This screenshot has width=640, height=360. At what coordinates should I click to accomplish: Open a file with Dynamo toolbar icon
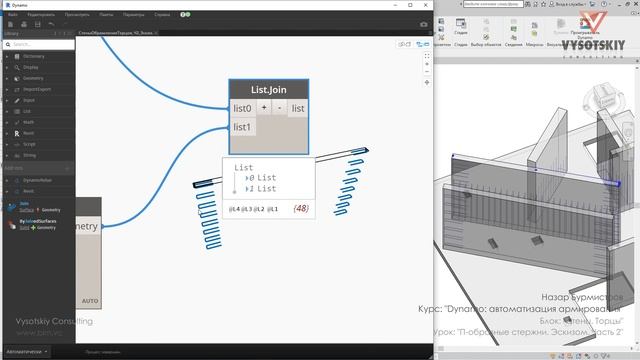(x=24, y=24)
